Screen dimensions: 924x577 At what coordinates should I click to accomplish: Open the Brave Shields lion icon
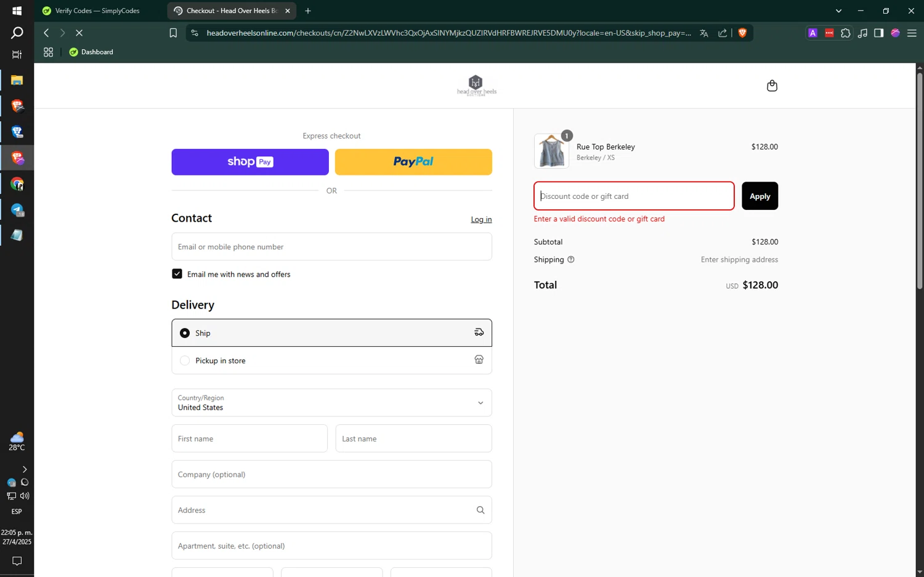point(742,33)
